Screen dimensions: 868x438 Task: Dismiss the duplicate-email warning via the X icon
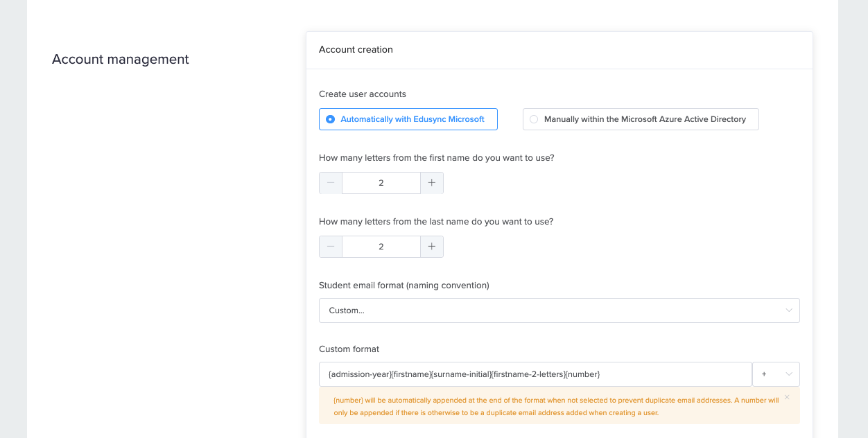pyautogui.click(x=787, y=397)
